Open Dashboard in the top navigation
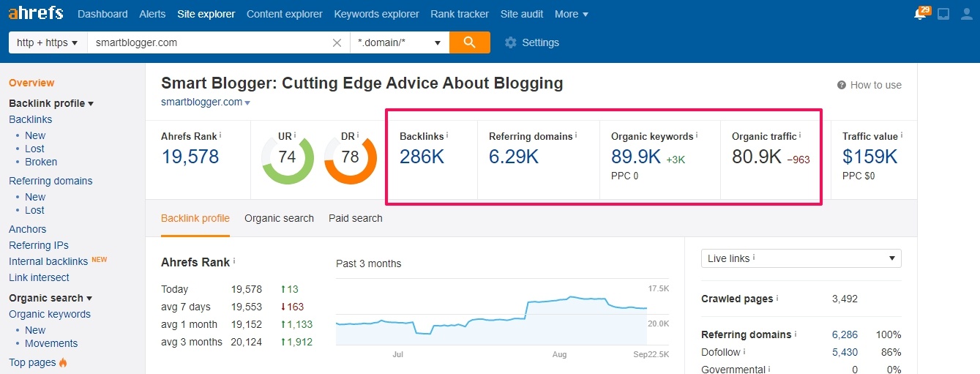The image size is (980, 374). click(102, 14)
